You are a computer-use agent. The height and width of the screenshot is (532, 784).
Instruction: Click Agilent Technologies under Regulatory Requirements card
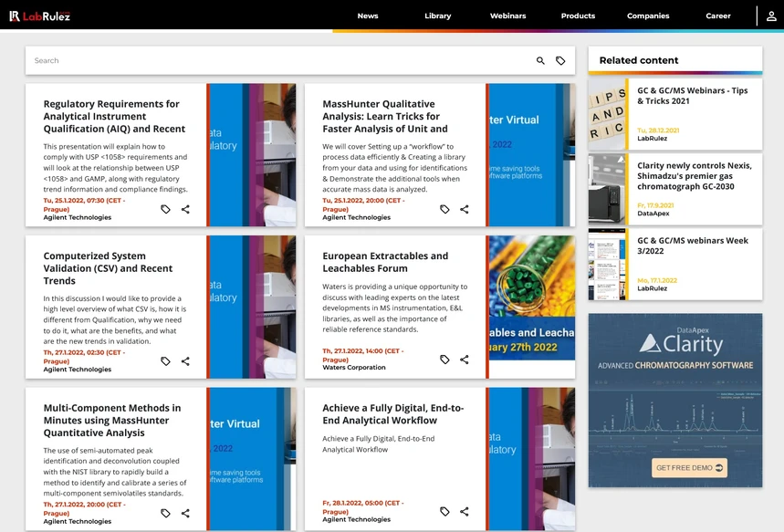[x=77, y=217]
